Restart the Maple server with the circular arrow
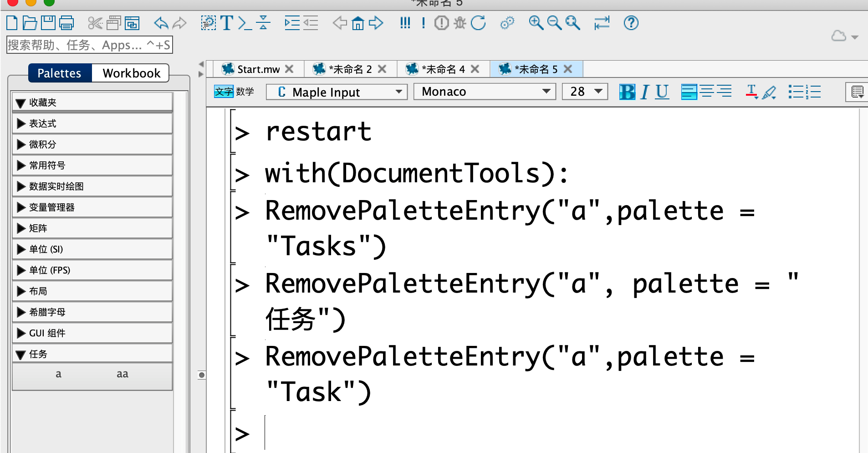 coord(478,23)
